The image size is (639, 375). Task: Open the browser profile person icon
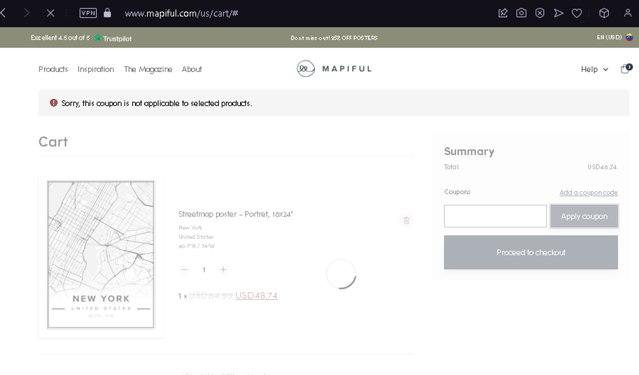pyautogui.click(x=628, y=13)
